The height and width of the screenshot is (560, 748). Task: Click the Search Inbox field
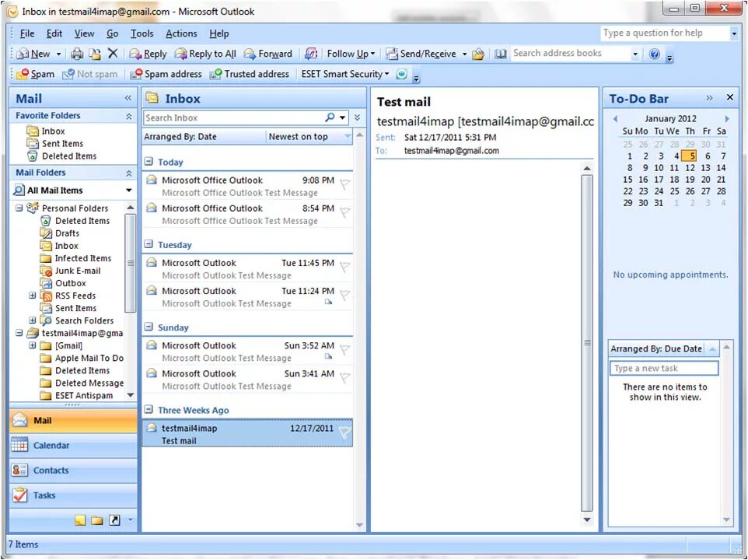tap(234, 117)
